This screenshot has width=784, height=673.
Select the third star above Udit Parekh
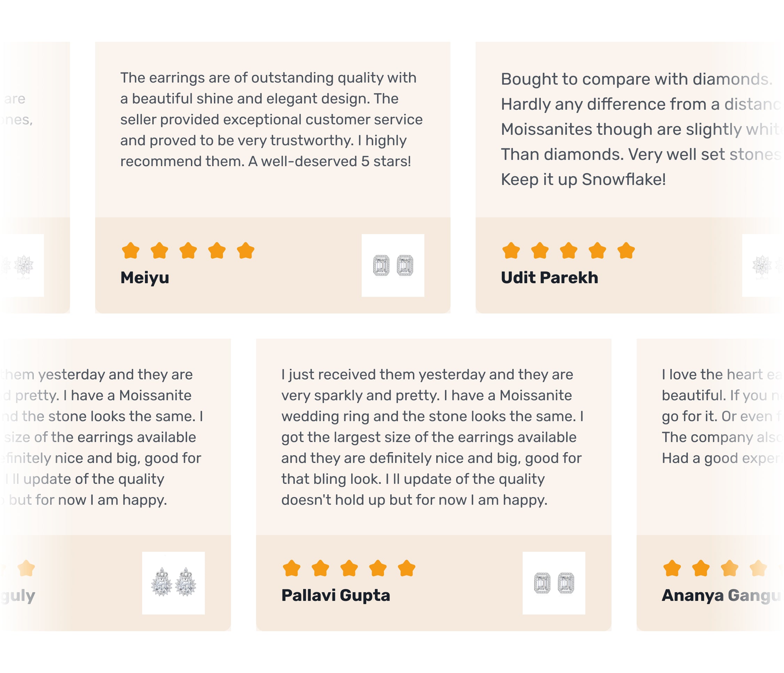pyautogui.click(x=569, y=250)
